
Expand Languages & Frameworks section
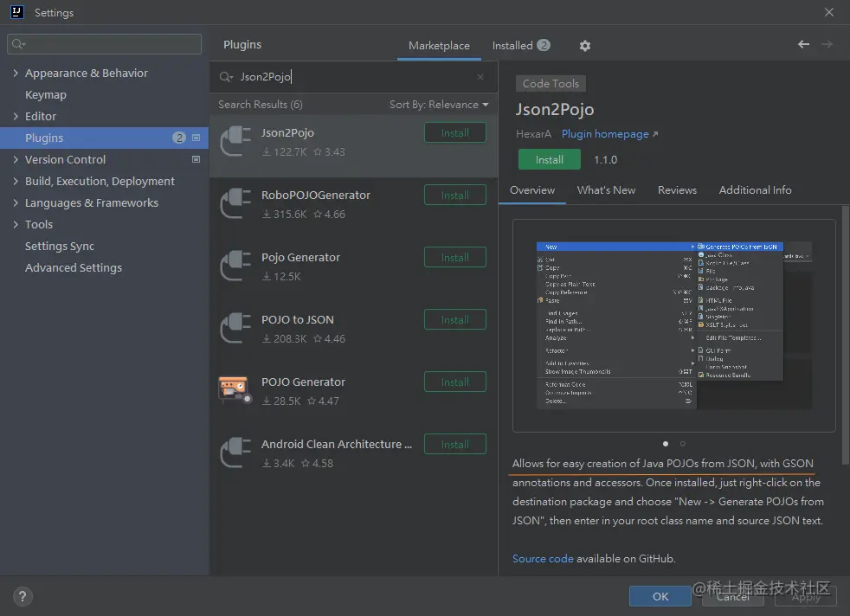point(16,202)
